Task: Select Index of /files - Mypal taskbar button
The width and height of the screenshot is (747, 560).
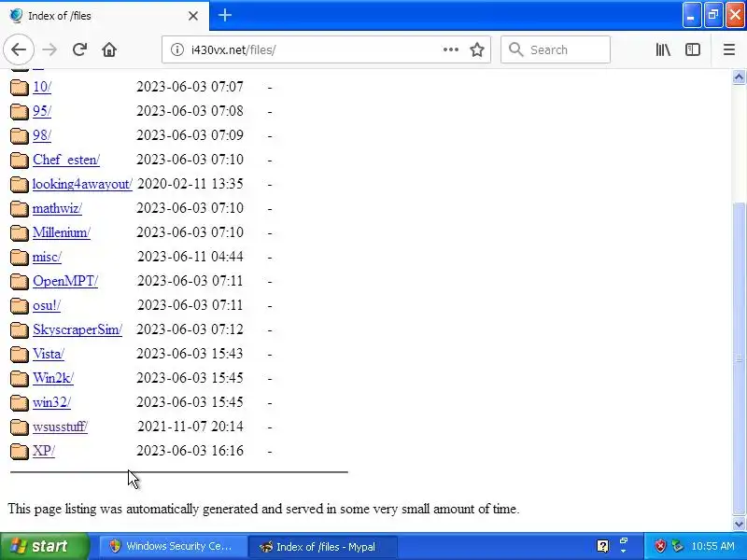Action: click(322, 546)
